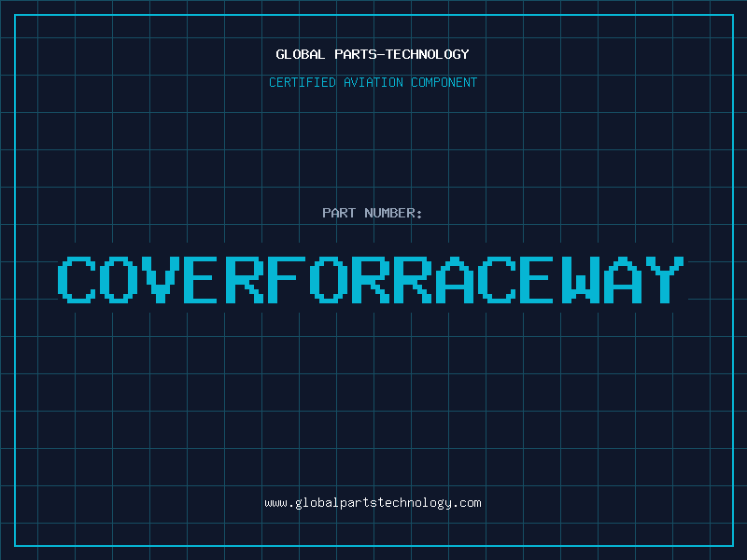Screen dimensions: 747x560
Task: Click the GLOBAL PARTS-TECHNOLOGY header title
Action: click(x=373, y=54)
